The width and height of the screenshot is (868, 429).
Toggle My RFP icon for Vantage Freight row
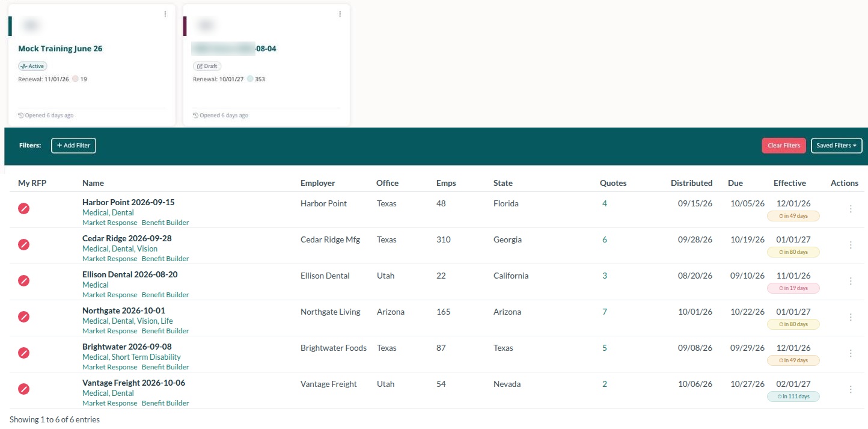click(x=23, y=389)
